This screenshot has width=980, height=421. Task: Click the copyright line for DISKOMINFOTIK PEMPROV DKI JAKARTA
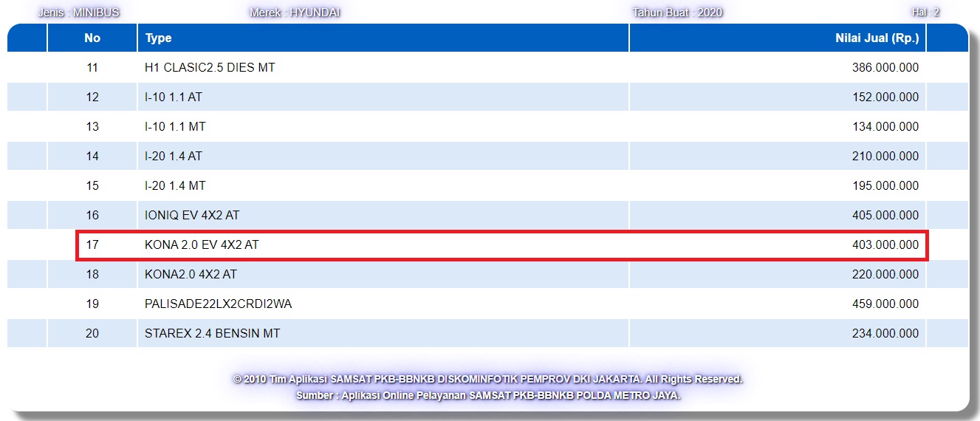click(488, 379)
